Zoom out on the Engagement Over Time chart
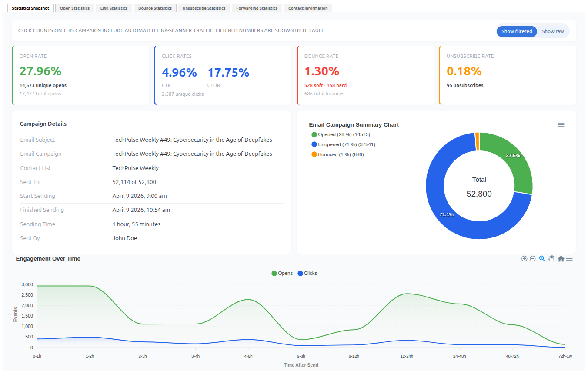The width and height of the screenshot is (588, 371). (532, 258)
